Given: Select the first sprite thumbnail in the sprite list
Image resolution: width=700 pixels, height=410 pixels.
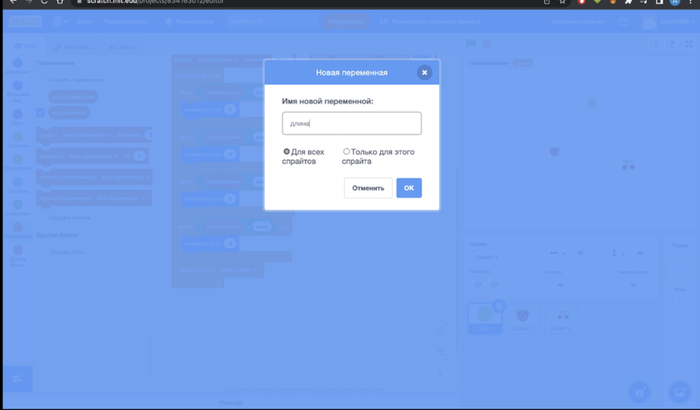Looking at the screenshot, I should 487,317.
